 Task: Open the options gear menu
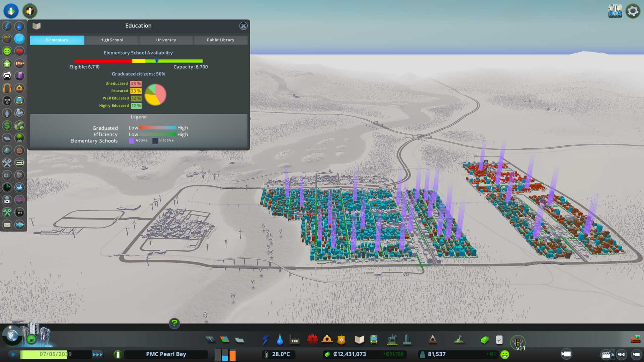pos(633,11)
